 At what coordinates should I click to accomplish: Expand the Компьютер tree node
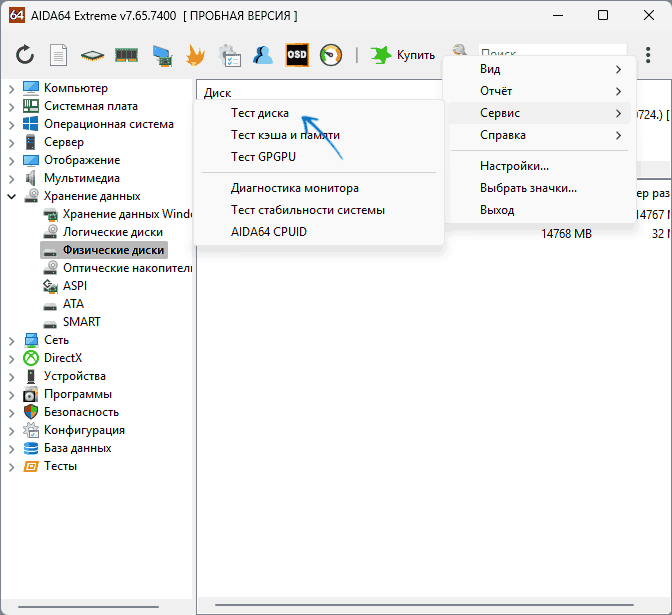[12, 89]
